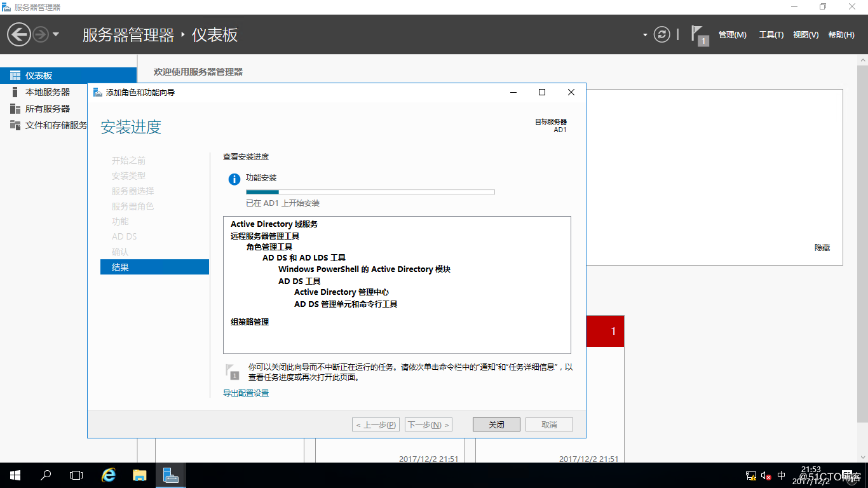This screenshot has width=868, height=488.
Task: Open Task View on the taskbar
Action: click(76, 475)
